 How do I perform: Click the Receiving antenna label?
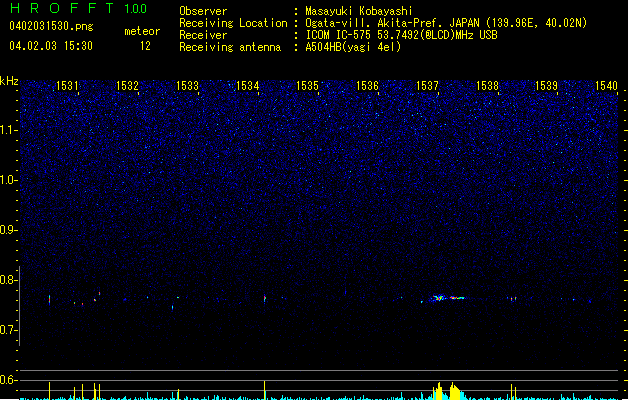[230, 47]
